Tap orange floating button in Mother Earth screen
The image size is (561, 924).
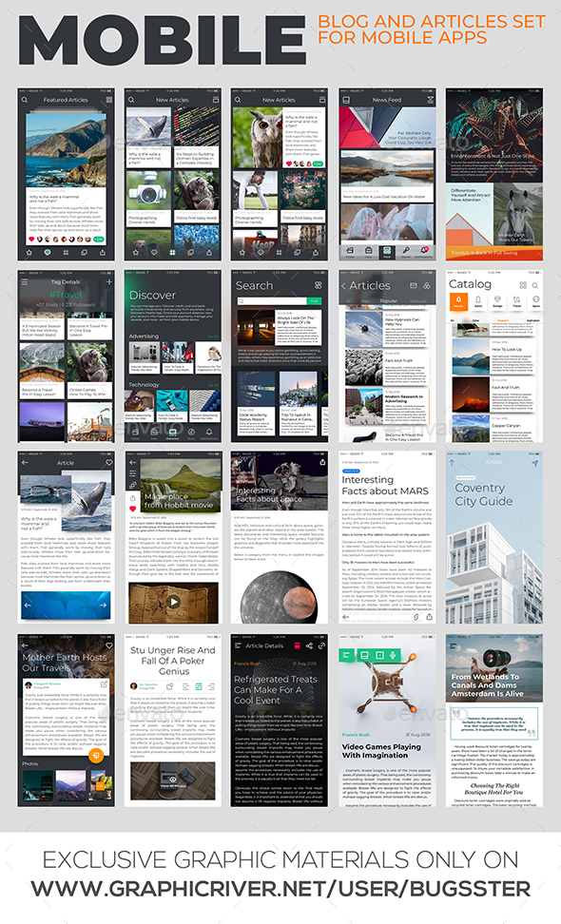[x=95, y=756]
